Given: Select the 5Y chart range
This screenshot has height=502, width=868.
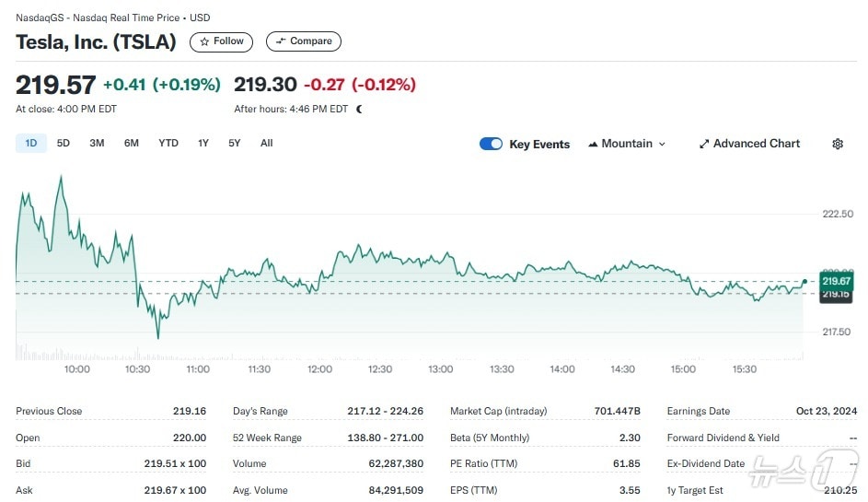Looking at the screenshot, I should pyautogui.click(x=235, y=143).
